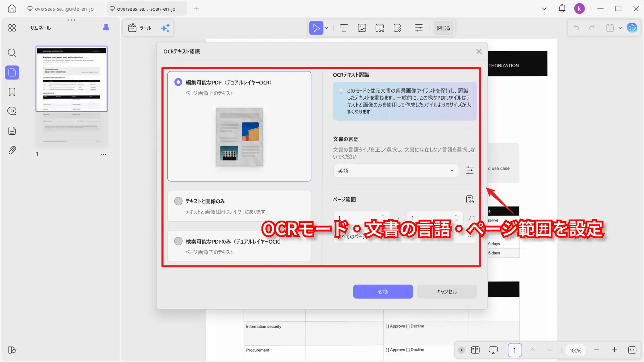
Task: Close the OCRテキスト認識 dialog
Action: 479,51
